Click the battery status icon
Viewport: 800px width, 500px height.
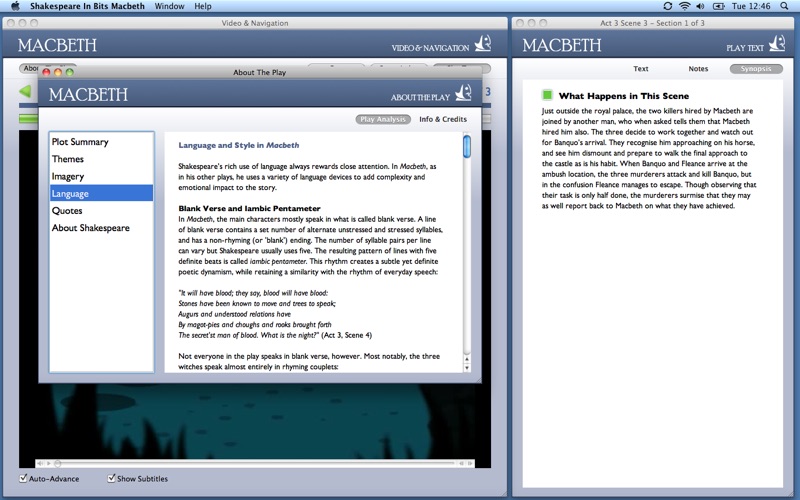click(x=718, y=6)
